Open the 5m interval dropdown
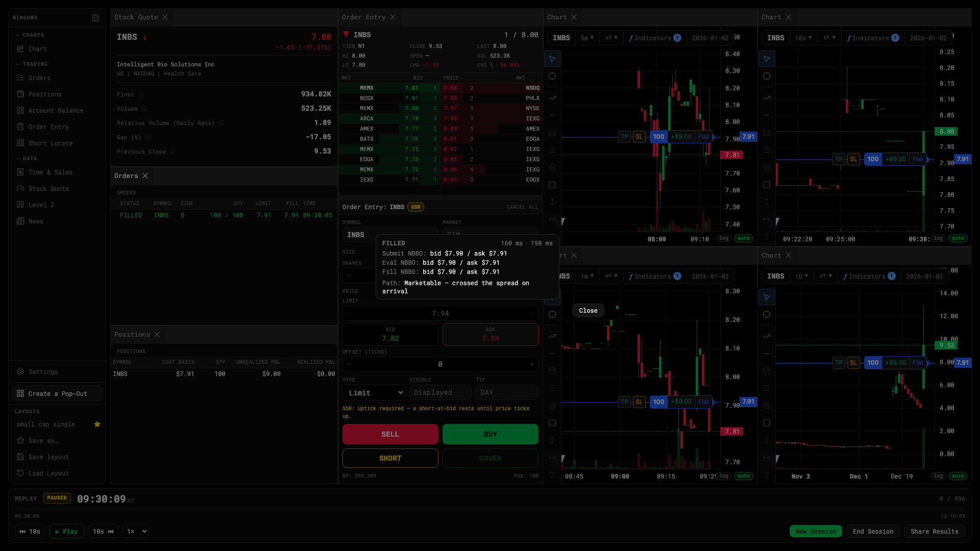This screenshot has width=980, height=551. click(x=587, y=38)
